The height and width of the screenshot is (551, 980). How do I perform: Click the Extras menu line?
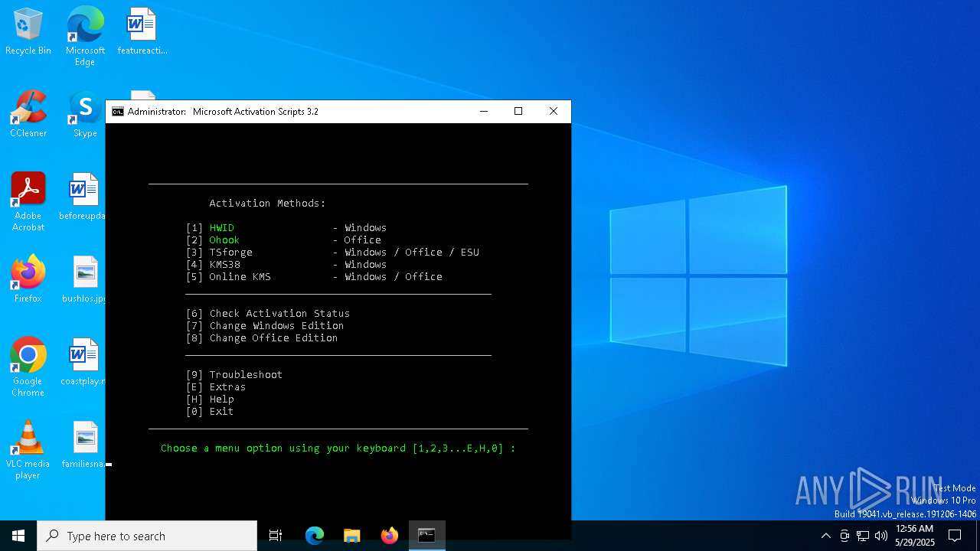click(x=216, y=387)
